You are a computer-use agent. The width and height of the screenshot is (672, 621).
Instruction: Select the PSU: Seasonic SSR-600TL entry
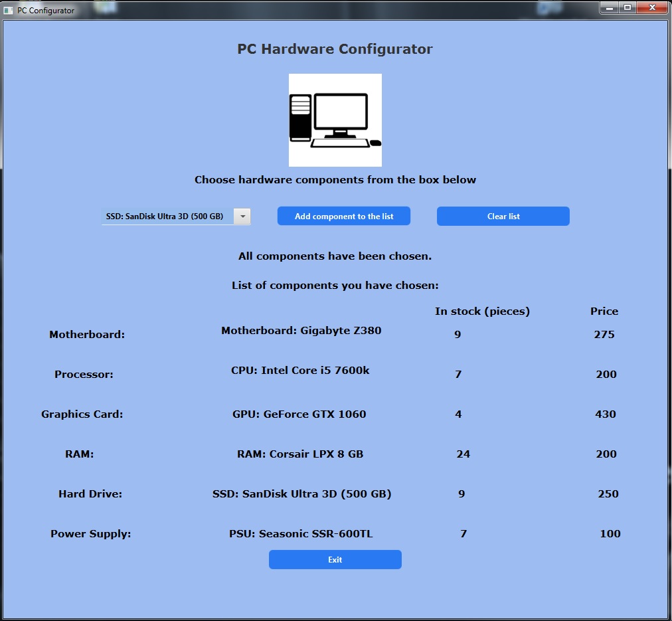[300, 533]
